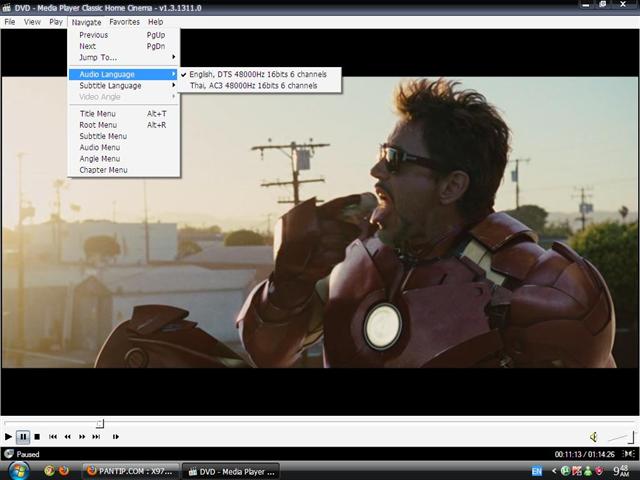Skip to the previous chapter
Screen dimensions: 640x480
coord(53,437)
